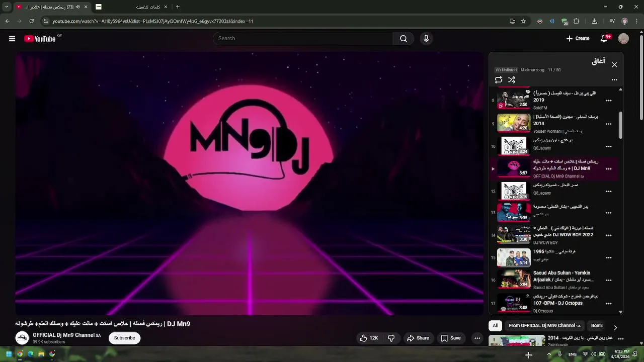Open File Explorer from taskbar
The height and width of the screenshot is (362, 644).
point(41,354)
